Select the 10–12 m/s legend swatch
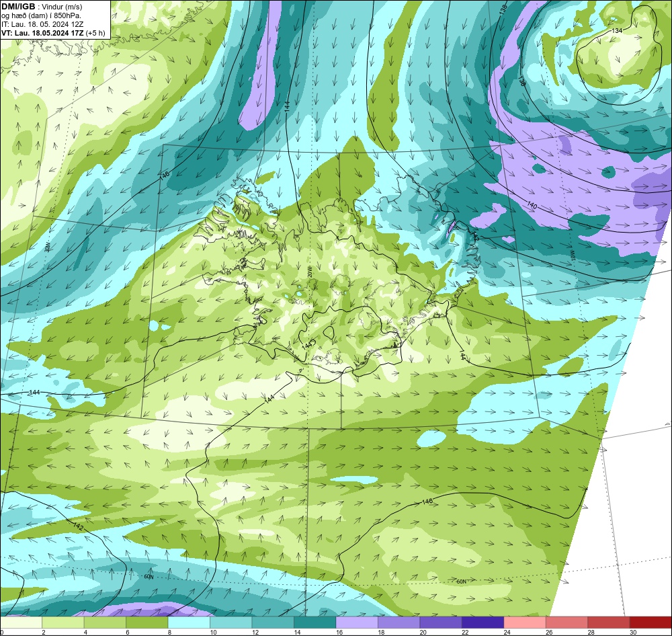This screenshot has width=672, height=636. (x=231, y=623)
